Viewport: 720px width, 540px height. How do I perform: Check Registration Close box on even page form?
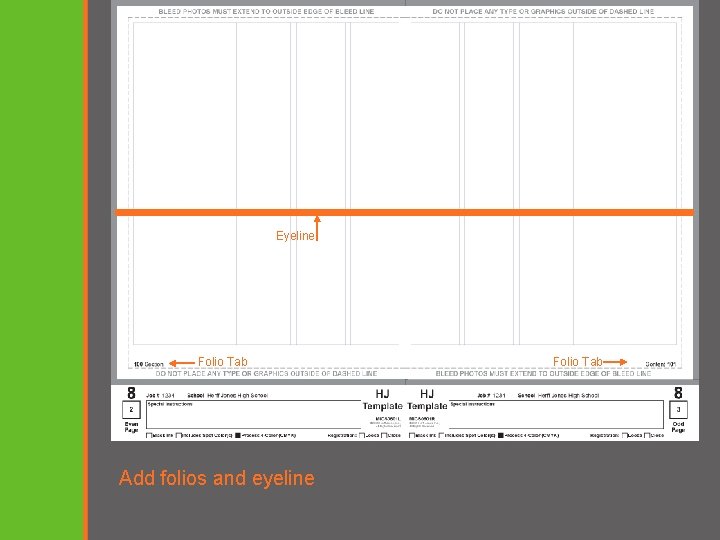383,435
